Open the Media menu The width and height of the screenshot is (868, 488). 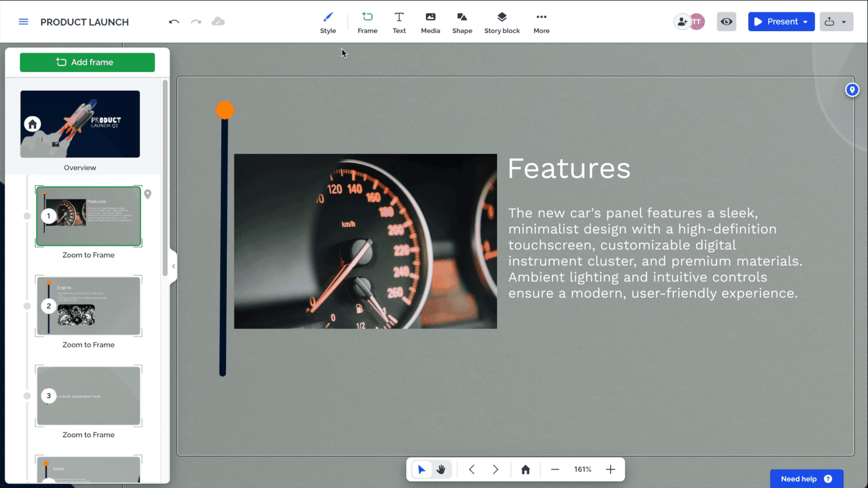point(430,23)
